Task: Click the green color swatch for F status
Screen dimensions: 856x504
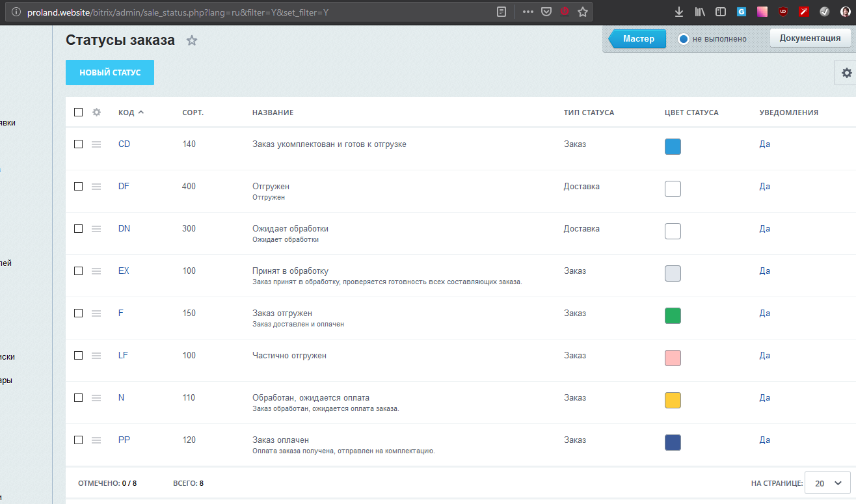Action: pyautogui.click(x=673, y=316)
